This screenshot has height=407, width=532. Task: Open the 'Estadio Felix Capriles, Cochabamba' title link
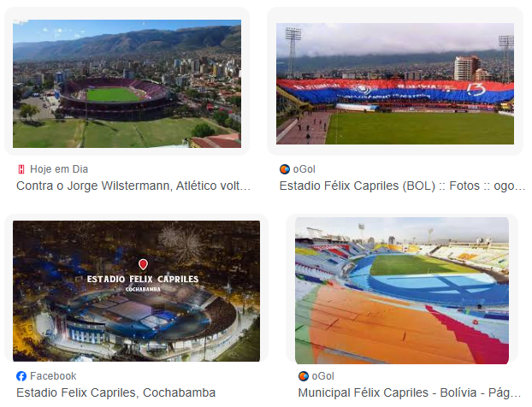[116, 392]
